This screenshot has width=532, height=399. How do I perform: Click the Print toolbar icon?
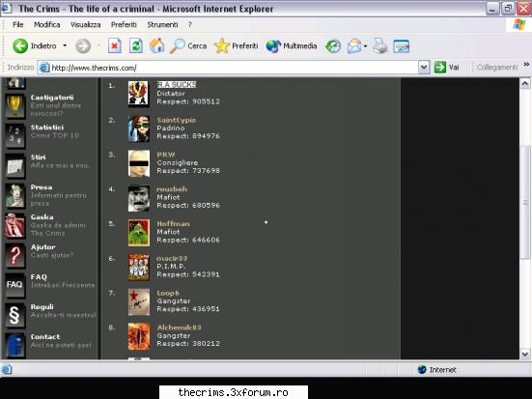[x=379, y=45]
